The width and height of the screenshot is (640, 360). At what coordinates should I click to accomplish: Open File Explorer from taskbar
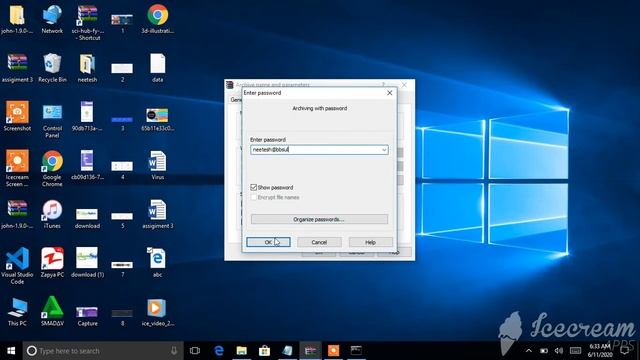point(242,351)
